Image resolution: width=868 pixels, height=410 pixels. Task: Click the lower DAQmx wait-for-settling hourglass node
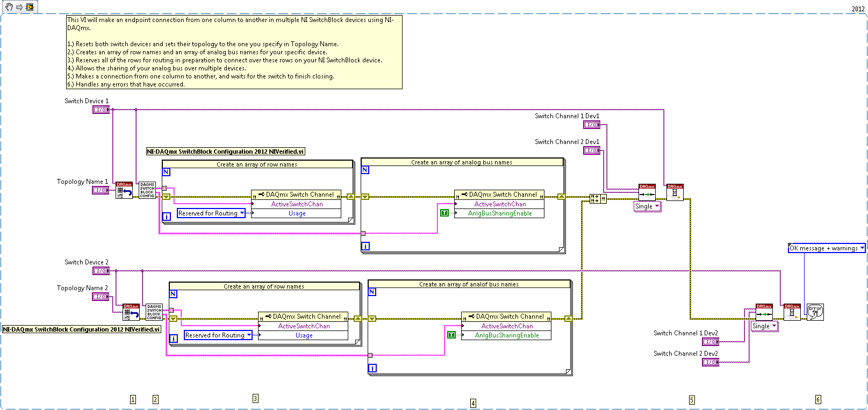[792, 312]
